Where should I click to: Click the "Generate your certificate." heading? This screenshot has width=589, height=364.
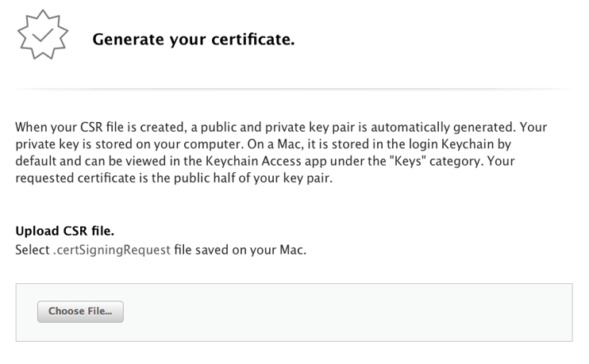[194, 40]
